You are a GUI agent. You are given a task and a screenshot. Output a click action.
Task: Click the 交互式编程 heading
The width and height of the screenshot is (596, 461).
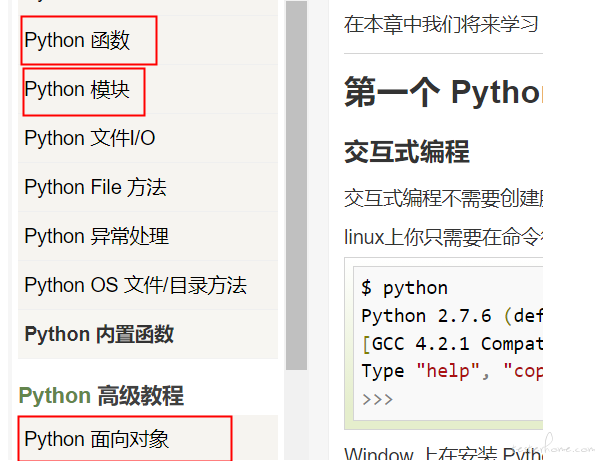click(x=407, y=152)
